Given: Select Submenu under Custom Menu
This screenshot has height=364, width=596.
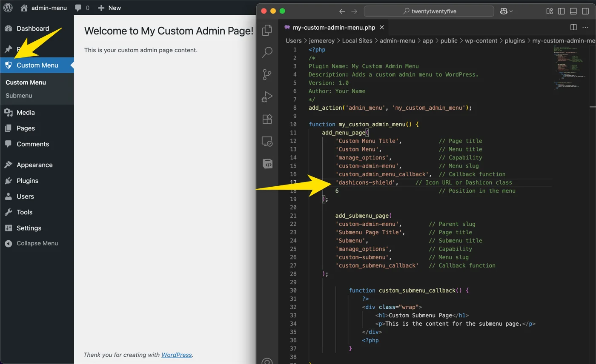Looking at the screenshot, I should tap(18, 95).
